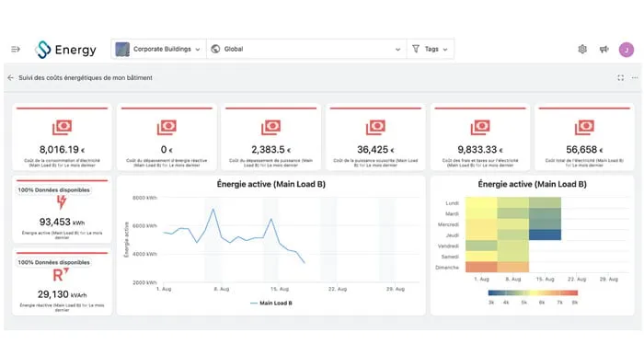Click the Lundi row label
Image resolution: width=644 pixels, height=355 pixels.
pos(453,203)
